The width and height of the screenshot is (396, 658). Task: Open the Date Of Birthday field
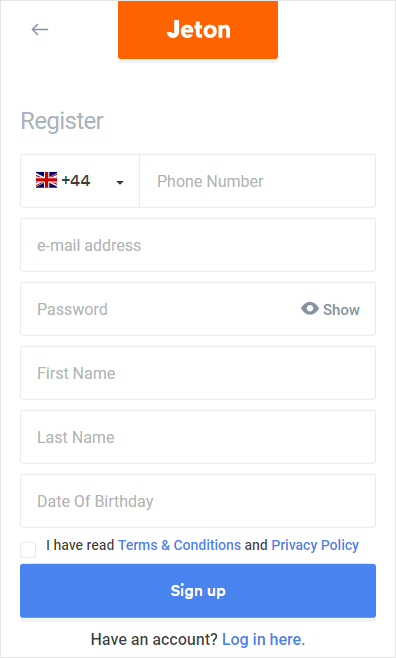click(x=198, y=501)
